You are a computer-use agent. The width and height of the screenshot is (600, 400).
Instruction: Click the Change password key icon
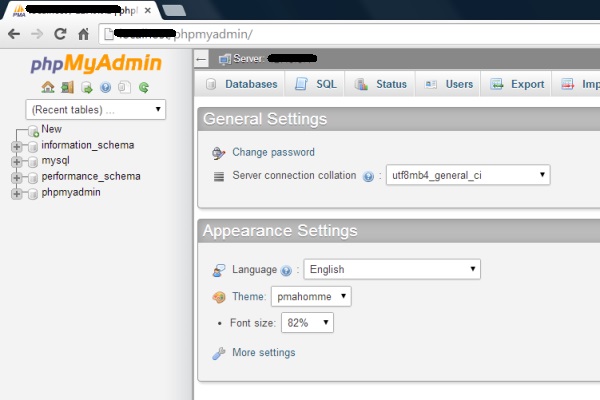(218, 153)
